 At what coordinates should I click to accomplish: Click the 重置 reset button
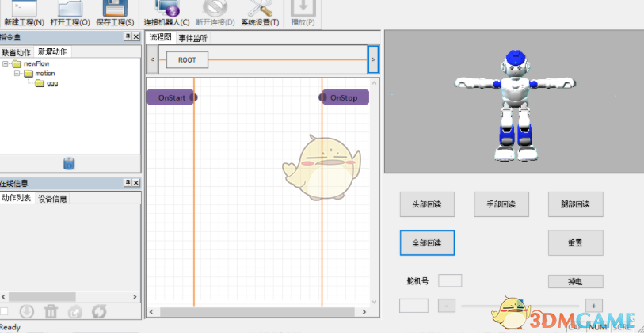tap(575, 242)
